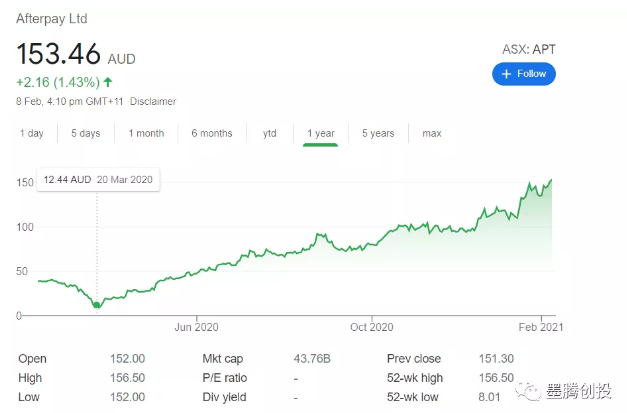627x413 pixels.
Task: Click the green up arrow beside price change
Action: click(x=107, y=81)
